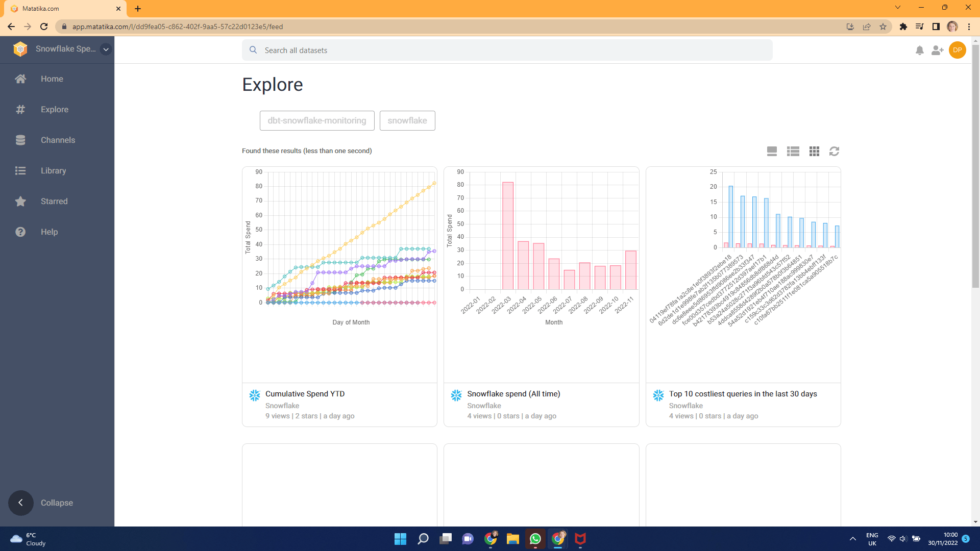The width and height of the screenshot is (980, 551).
Task: Open the Home page
Action: pos(52,79)
